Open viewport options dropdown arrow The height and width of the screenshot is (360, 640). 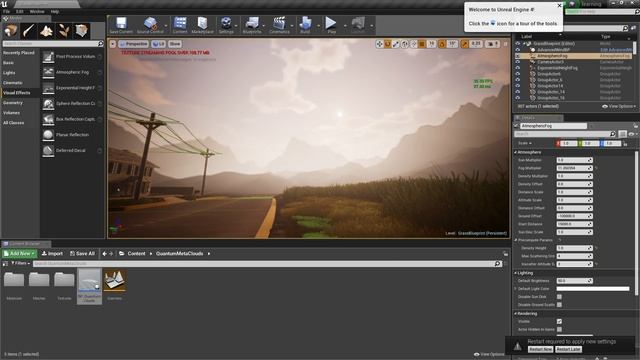[x=113, y=44]
